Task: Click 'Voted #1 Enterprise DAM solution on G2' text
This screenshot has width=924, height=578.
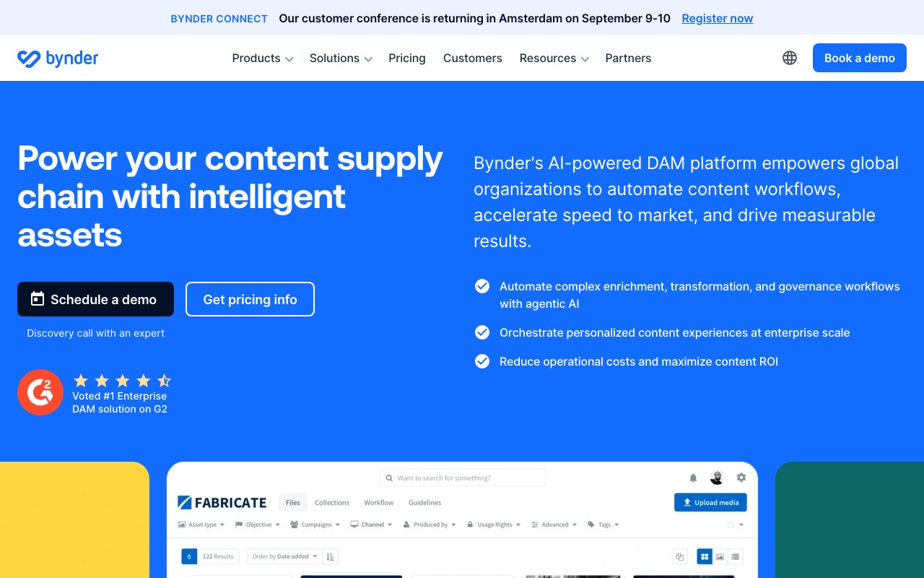Action: pos(120,402)
